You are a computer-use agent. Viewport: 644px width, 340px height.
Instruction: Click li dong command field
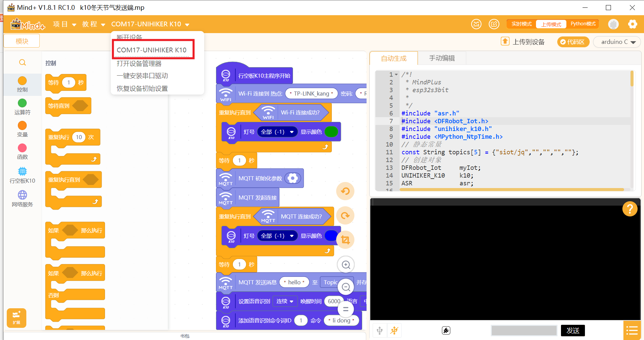(x=342, y=320)
